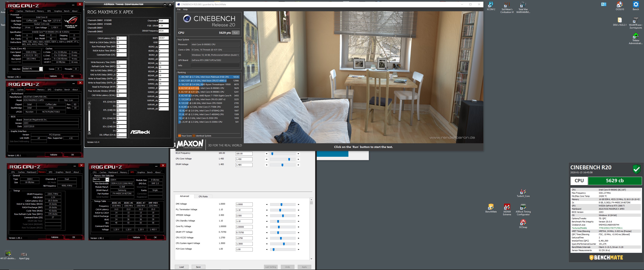Open the OOSU10 desktop icon
Image resolution: width=644 pixels, height=270 pixels.
click(x=619, y=6)
